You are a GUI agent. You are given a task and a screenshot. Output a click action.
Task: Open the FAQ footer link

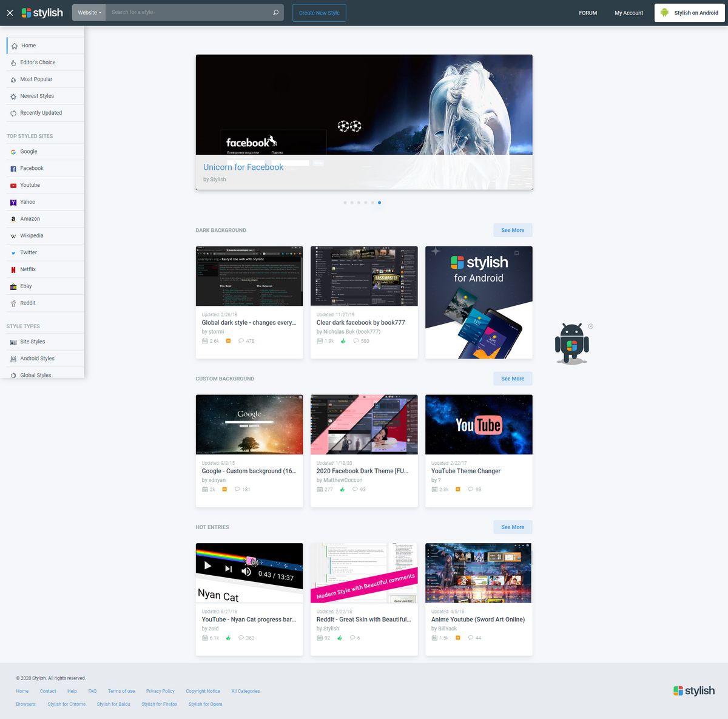92,692
